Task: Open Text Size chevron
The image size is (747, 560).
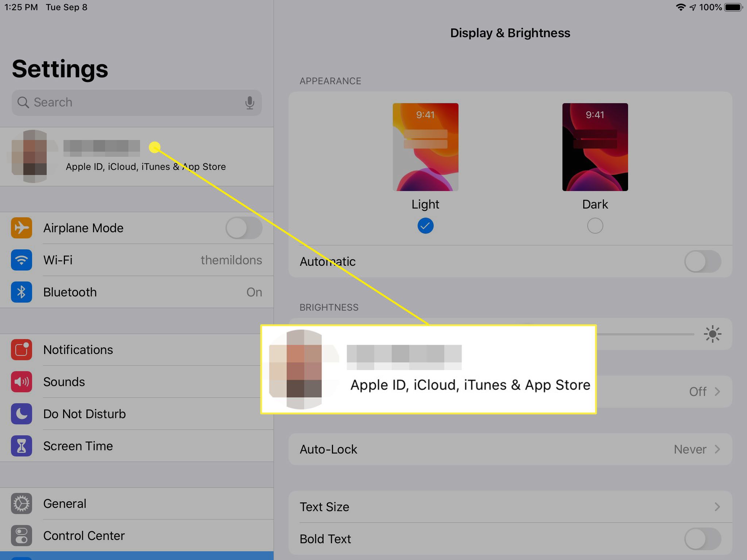Action: [x=717, y=507]
